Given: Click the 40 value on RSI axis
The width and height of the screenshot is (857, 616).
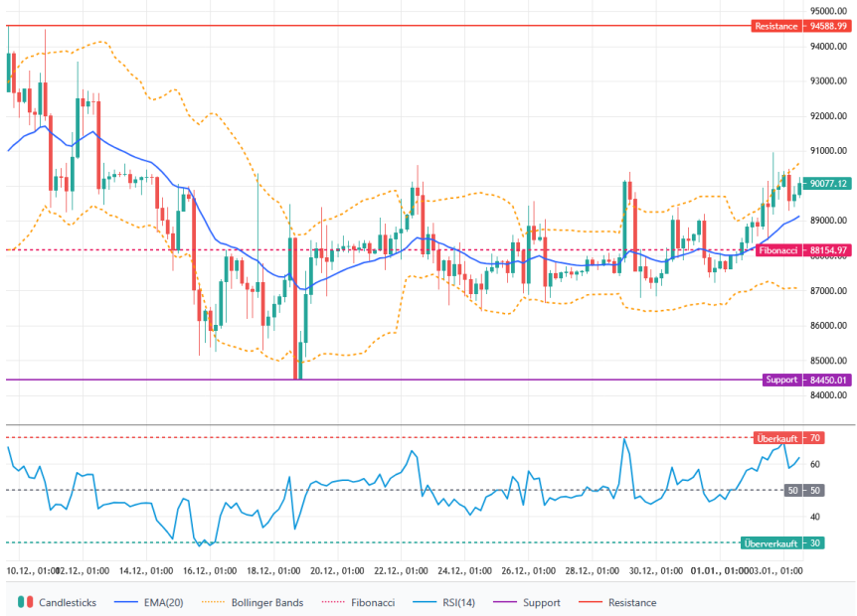Looking at the screenshot, I should point(814,517).
